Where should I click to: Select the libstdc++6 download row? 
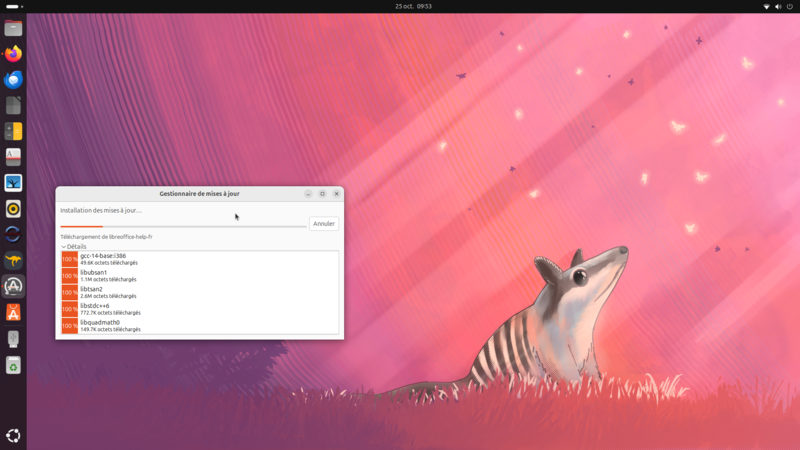point(199,309)
